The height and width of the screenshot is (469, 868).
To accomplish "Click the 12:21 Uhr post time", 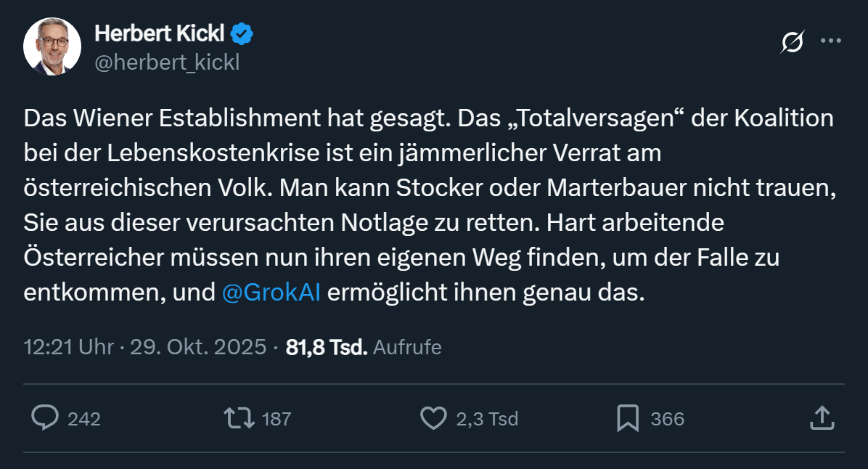I will pyautogui.click(x=69, y=347).
